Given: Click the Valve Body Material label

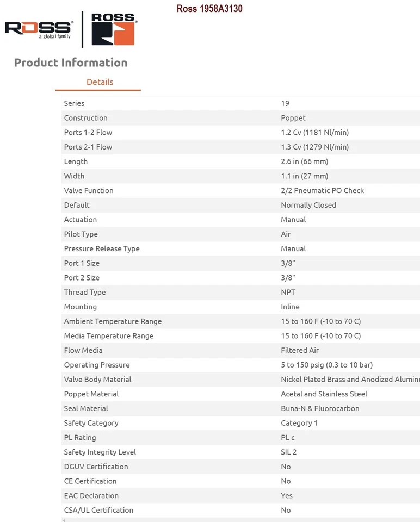Looking at the screenshot, I should 97,380.
